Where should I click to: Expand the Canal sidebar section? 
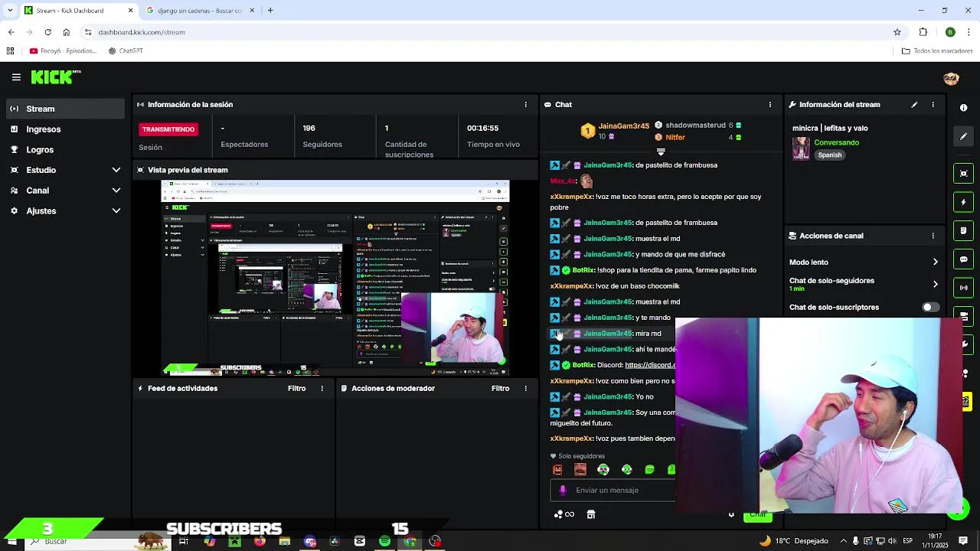pos(67,191)
